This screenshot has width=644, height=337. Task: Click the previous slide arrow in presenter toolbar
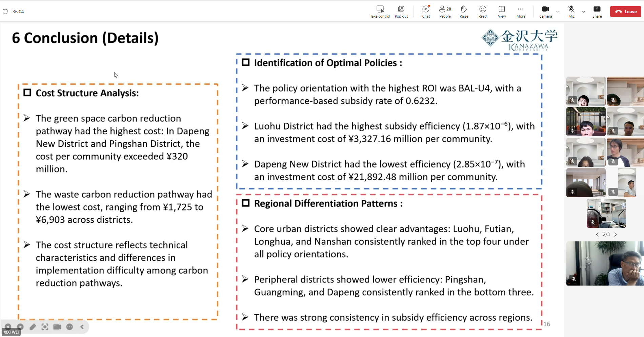pyautogui.click(x=8, y=327)
